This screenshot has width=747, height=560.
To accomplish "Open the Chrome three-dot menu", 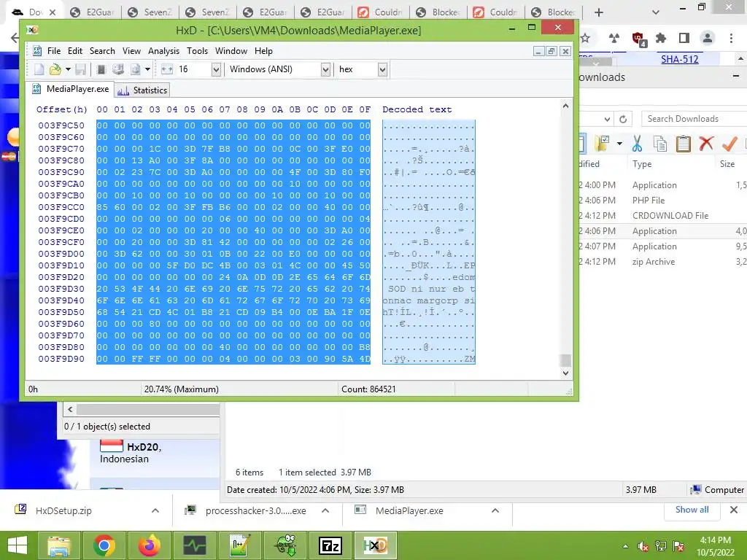I will pos(731,38).
